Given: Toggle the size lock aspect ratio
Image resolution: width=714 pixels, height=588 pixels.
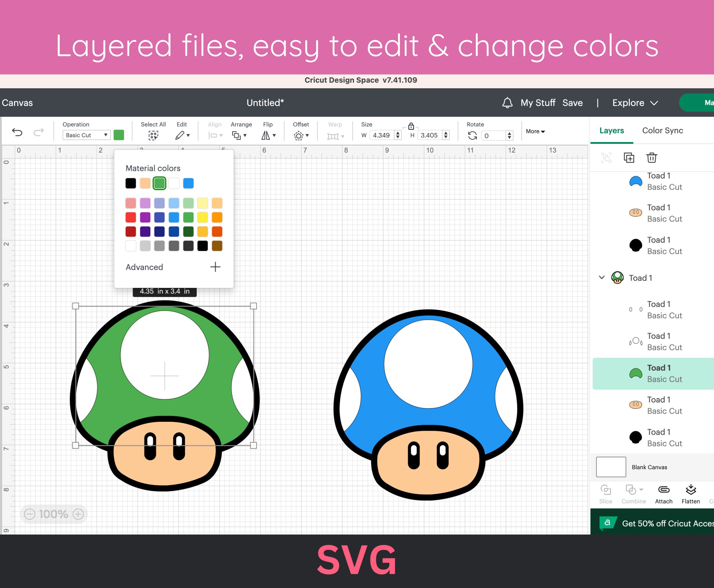Looking at the screenshot, I should (x=411, y=126).
